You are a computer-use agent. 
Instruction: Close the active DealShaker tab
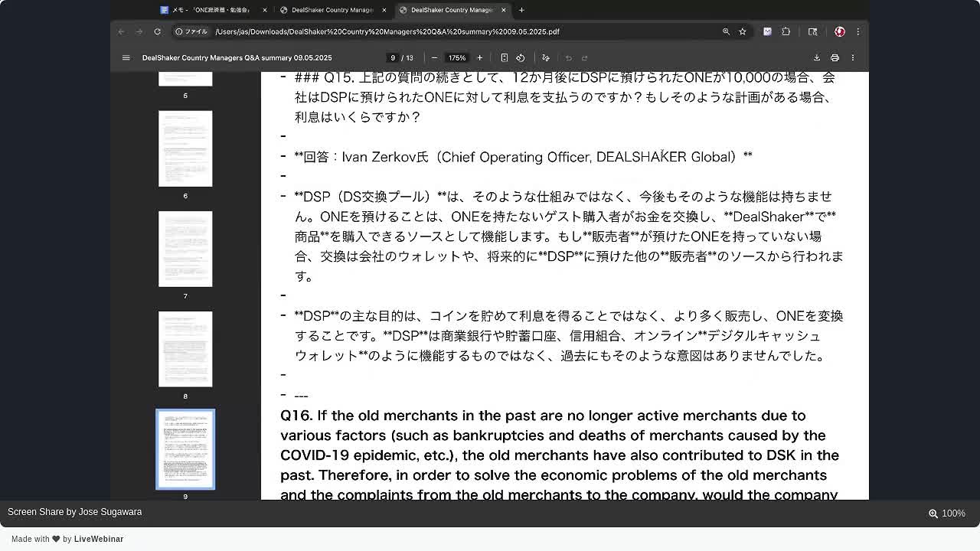pyautogui.click(x=504, y=10)
